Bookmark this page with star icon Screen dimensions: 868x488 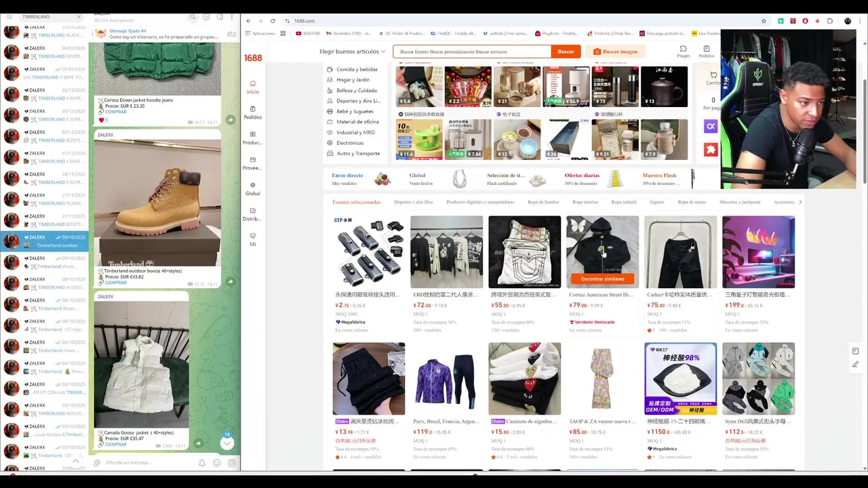tap(764, 21)
